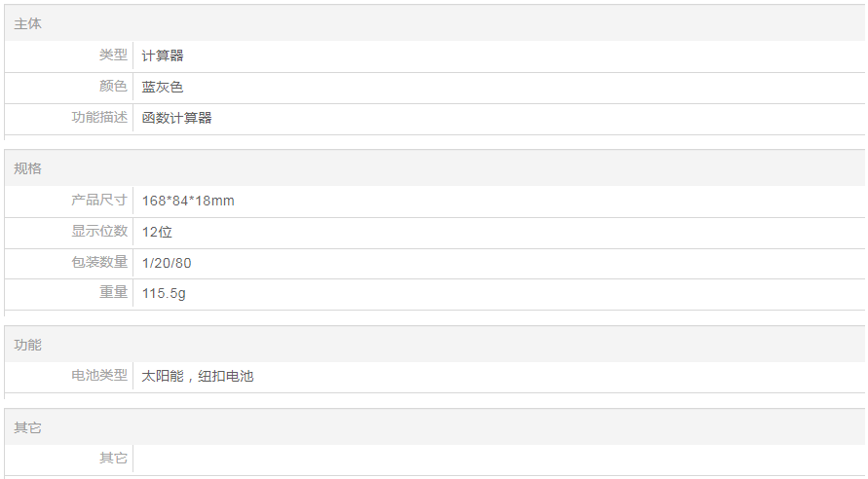Screen dimensions: 868x479
Task: Click the 115.5g weight value
Action: (x=164, y=293)
